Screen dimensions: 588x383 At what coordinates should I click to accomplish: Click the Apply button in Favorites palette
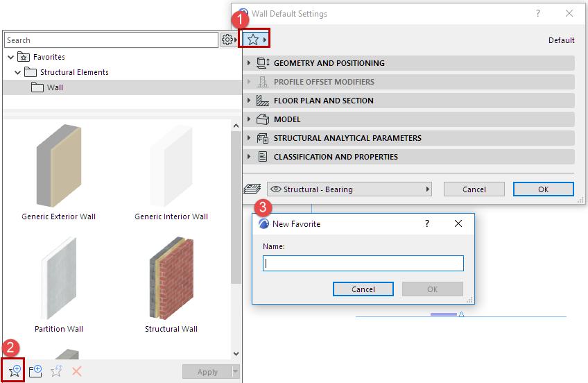coord(207,371)
